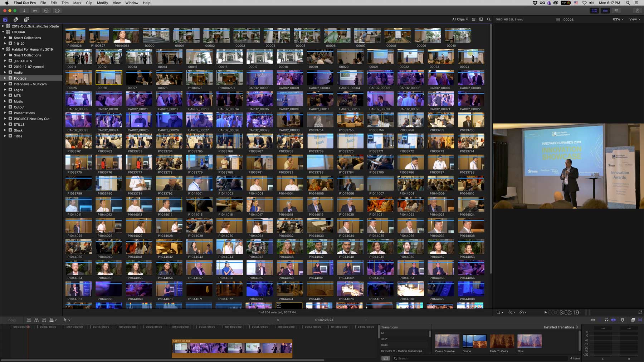Click the transitions Search field
The height and width of the screenshot is (362, 644).
(x=479, y=358)
